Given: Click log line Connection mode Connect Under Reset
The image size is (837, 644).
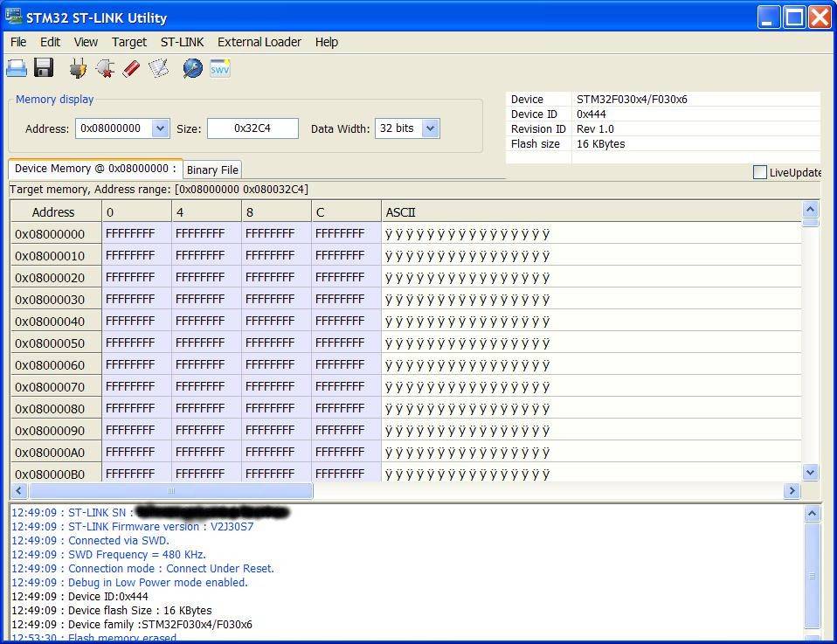Looking at the screenshot, I should [142, 568].
